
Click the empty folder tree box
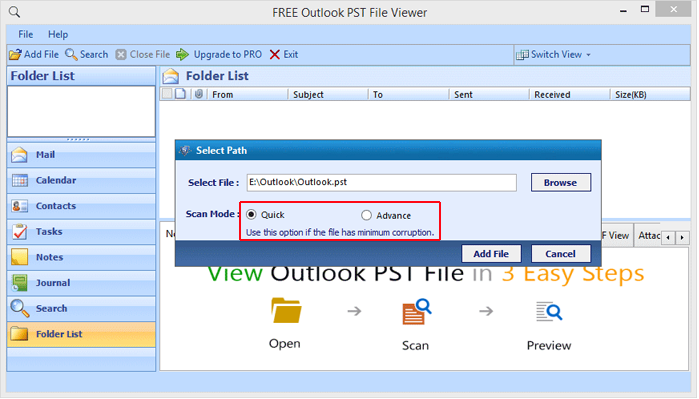pos(81,111)
